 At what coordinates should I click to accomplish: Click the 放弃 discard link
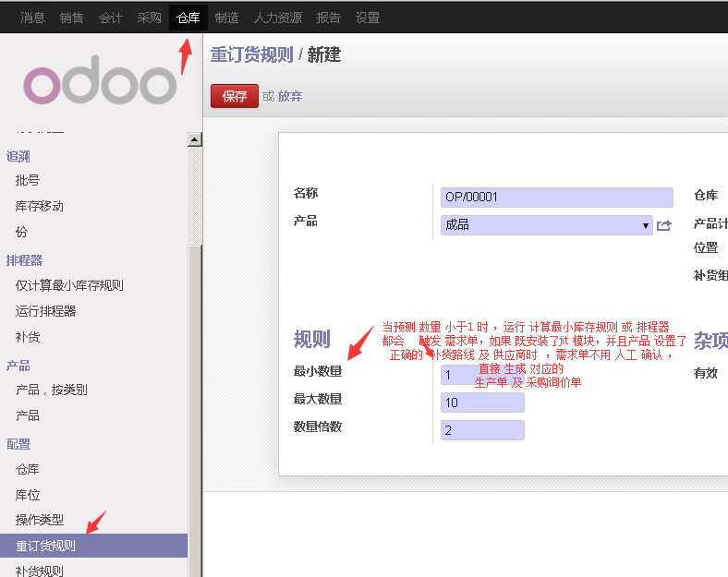[x=290, y=96]
